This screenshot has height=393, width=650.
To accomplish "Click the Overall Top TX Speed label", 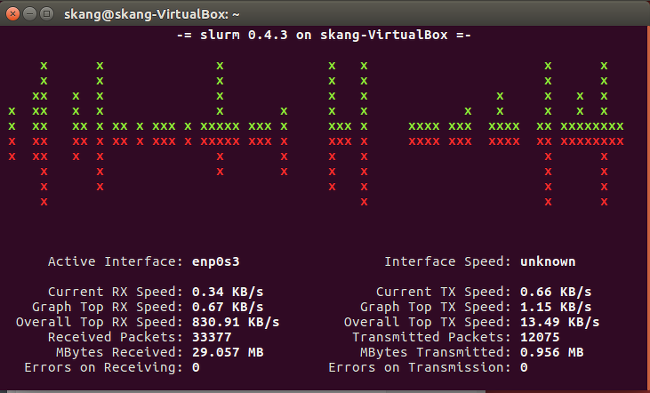I will [x=428, y=322].
